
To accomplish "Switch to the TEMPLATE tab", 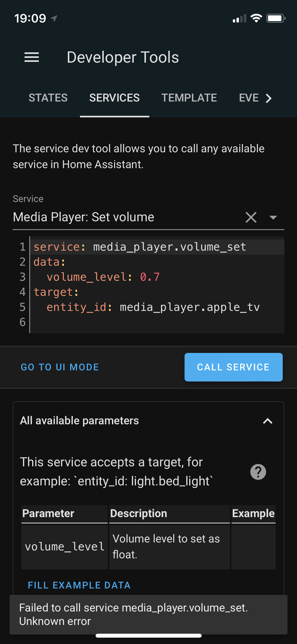I will pyautogui.click(x=189, y=98).
